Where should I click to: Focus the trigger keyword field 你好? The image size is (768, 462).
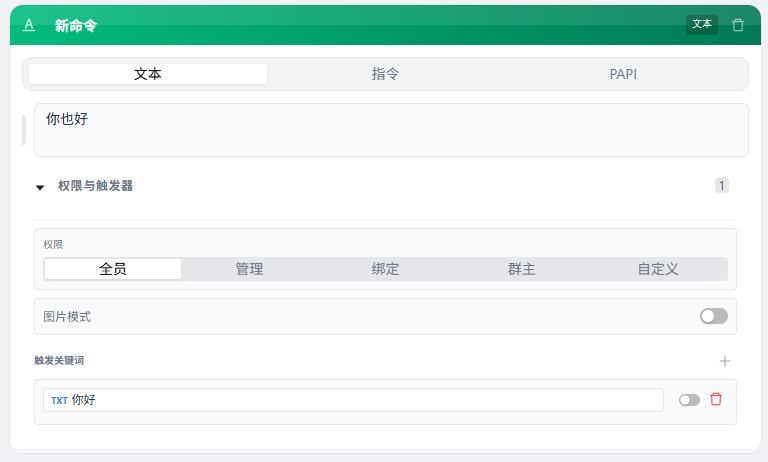[x=360, y=400]
